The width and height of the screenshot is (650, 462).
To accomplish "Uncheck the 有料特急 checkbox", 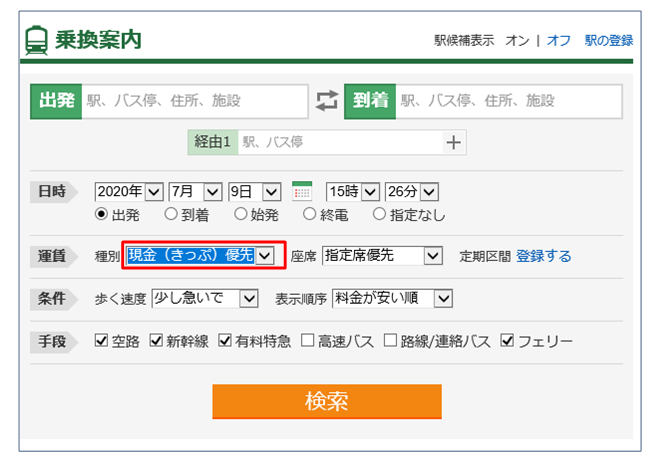I will coord(225,340).
